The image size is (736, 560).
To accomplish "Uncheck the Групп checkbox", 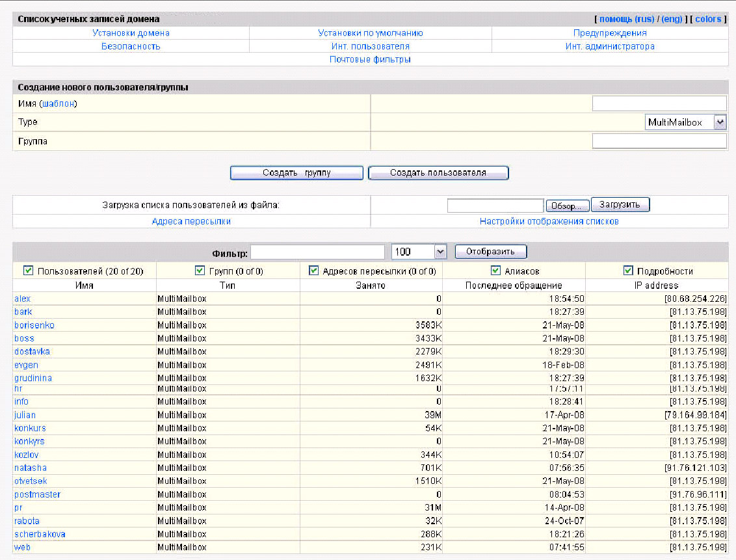I will (200, 271).
